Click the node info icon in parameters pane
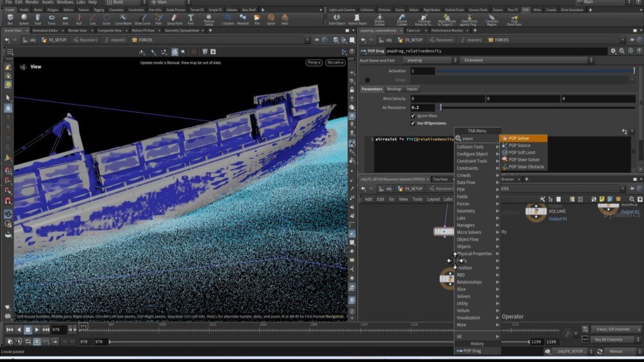The width and height of the screenshot is (644, 362). (630, 51)
